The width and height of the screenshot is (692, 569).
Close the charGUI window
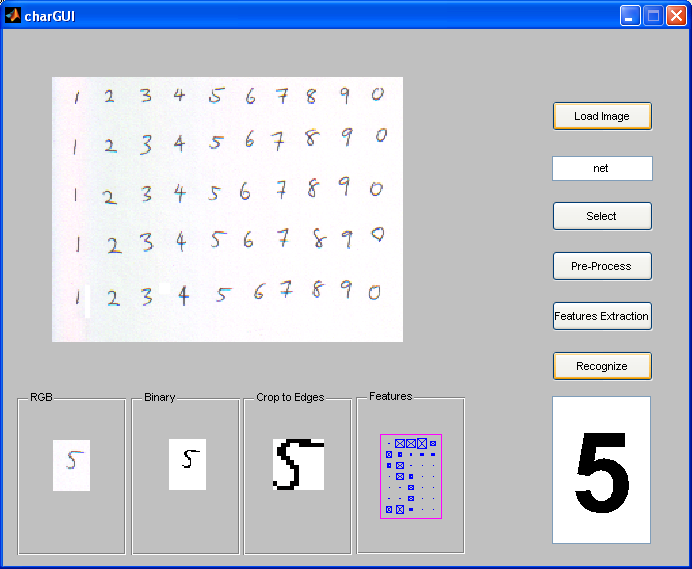tap(676, 16)
